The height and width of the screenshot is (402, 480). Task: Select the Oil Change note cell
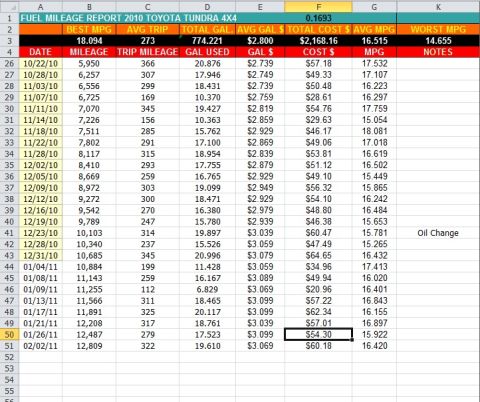tap(438, 233)
